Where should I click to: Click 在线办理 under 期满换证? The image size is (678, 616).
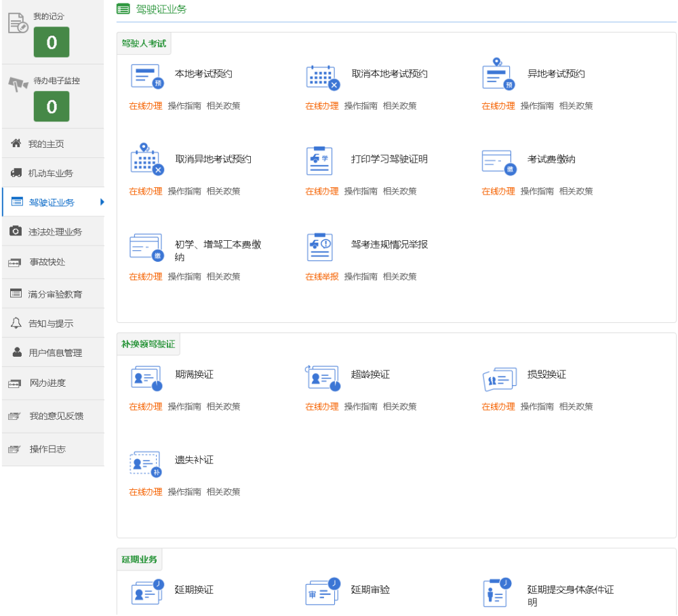pyautogui.click(x=145, y=406)
